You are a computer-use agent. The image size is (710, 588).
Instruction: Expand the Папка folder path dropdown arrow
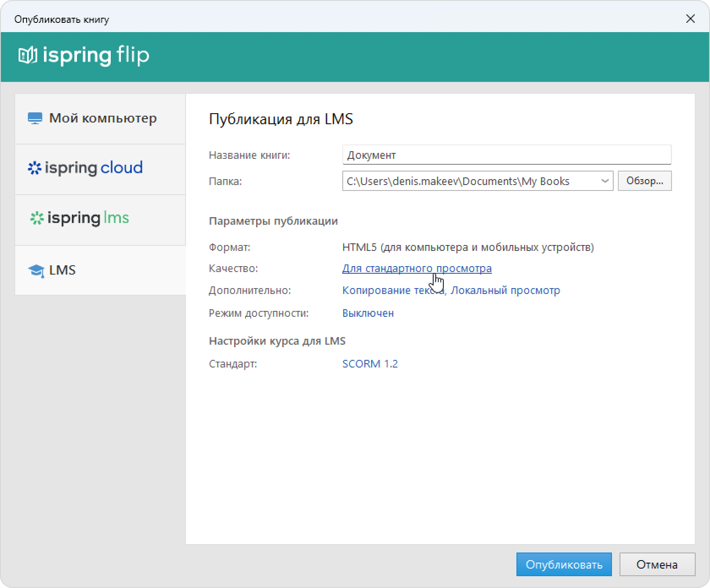tap(605, 181)
